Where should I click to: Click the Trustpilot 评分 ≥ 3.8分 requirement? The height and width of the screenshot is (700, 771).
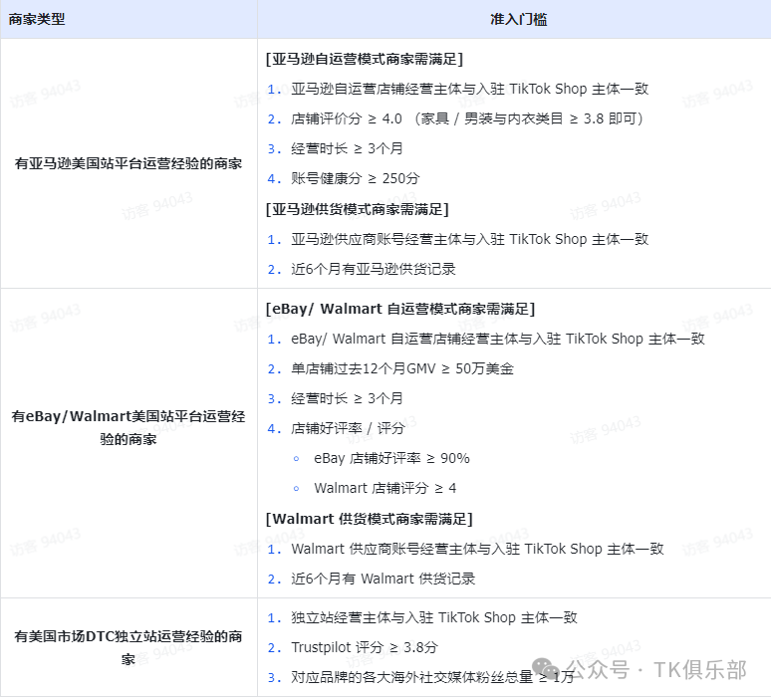[x=365, y=647]
